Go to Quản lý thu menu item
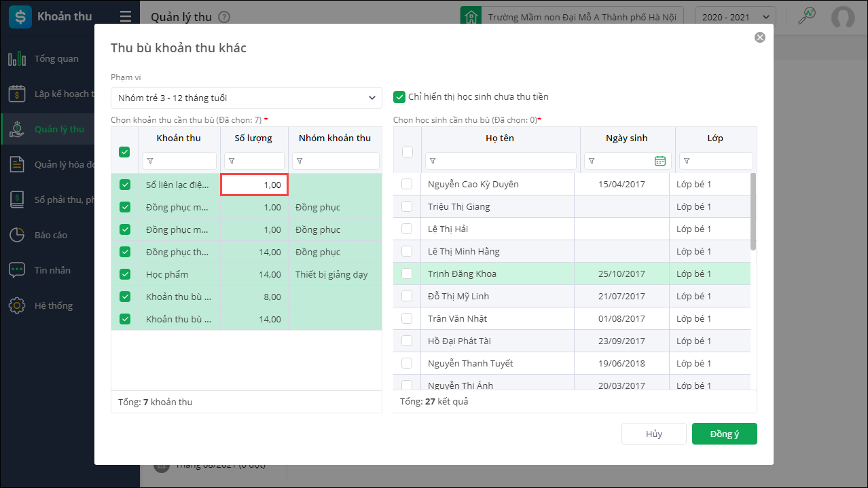The height and width of the screenshot is (488, 868). [59, 129]
